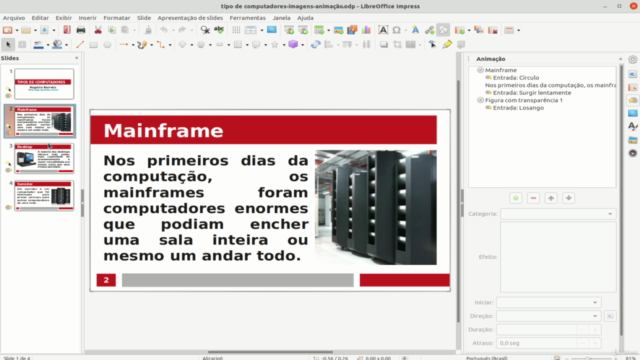The width and height of the screenshot is (640, 360).
Task: Open the fill color dropdown arrow
Action: pyautogui.click(x=67, y=45)
